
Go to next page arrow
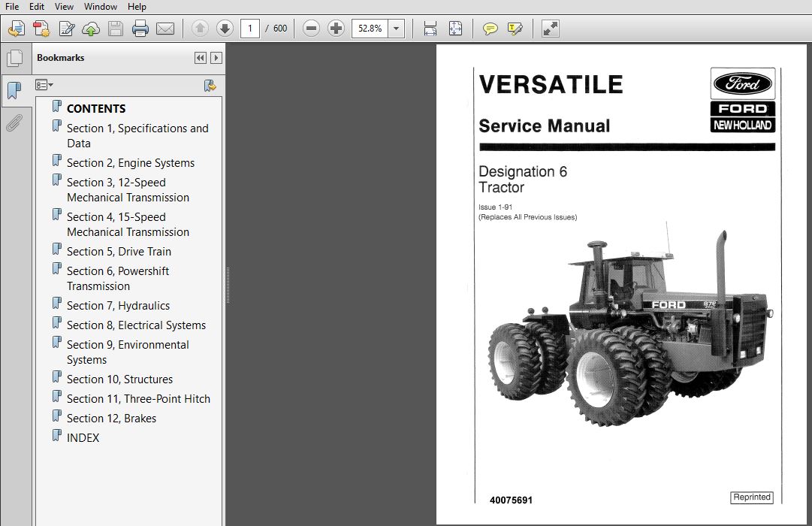tap(225, 29)
